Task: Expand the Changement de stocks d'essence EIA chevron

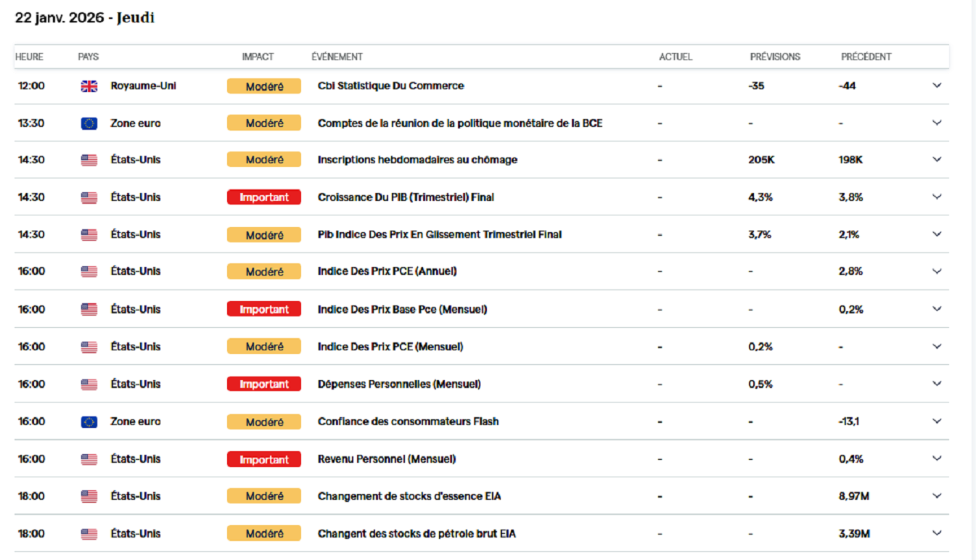Action: (937, 496)
